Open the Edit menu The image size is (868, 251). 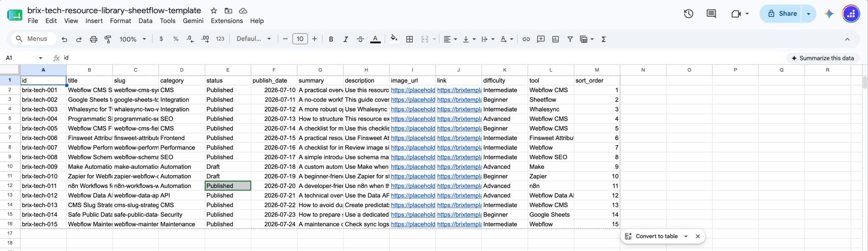pyautogui.click(x=51, y=21)
